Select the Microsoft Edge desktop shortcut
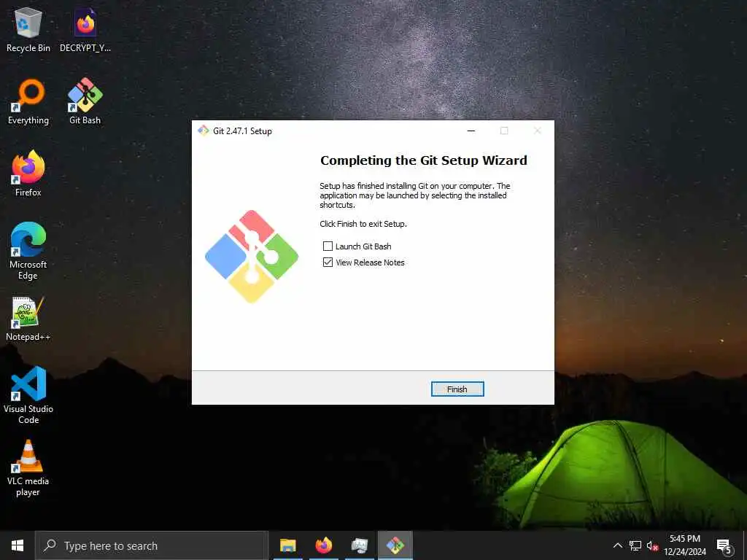Image resolution: width=747 pixels, height=560 pixels. [x=28, y=251]
